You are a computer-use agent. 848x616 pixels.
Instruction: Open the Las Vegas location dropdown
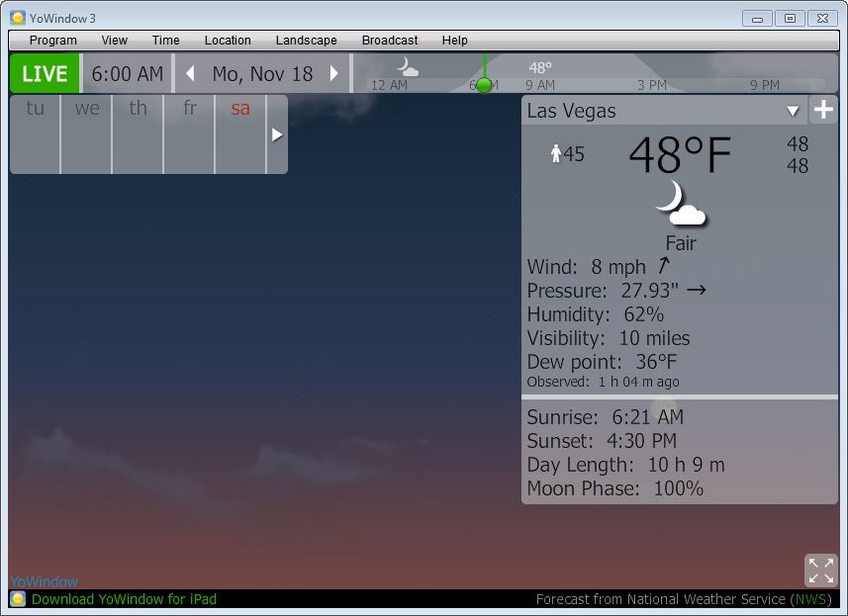click(792, 111)
